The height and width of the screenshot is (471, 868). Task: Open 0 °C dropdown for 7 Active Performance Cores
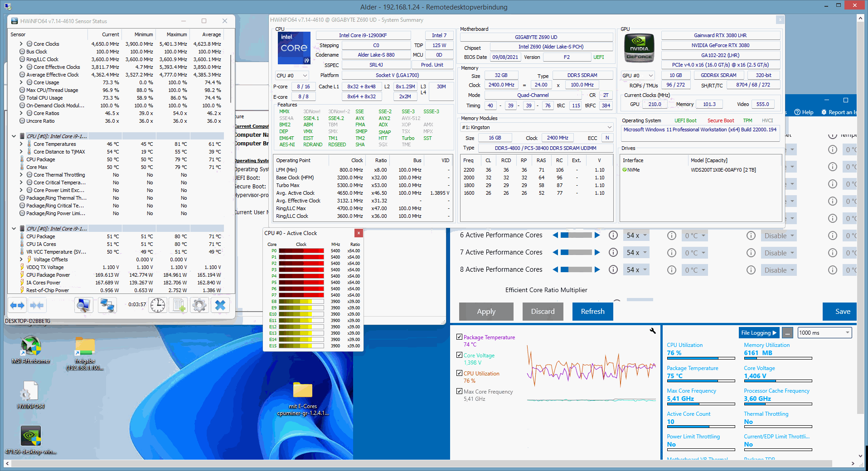[695, 253]
